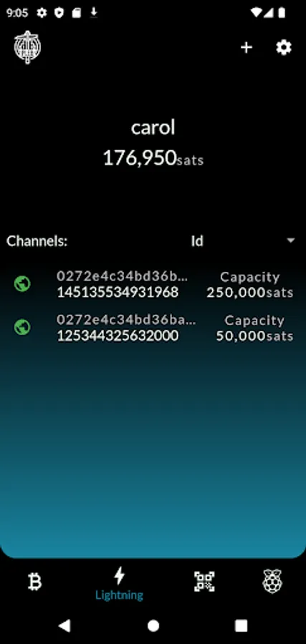Open the Raspberry Pi node tab

point(272,581)
